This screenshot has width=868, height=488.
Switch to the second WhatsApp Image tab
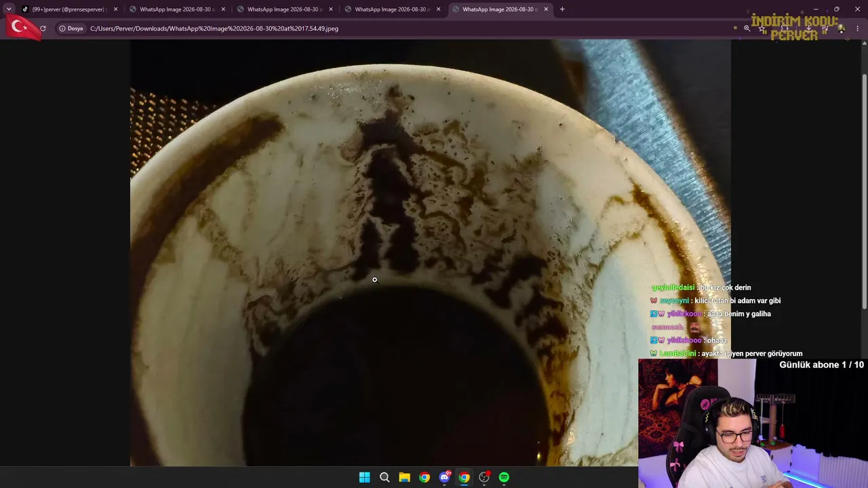point(285,9)
